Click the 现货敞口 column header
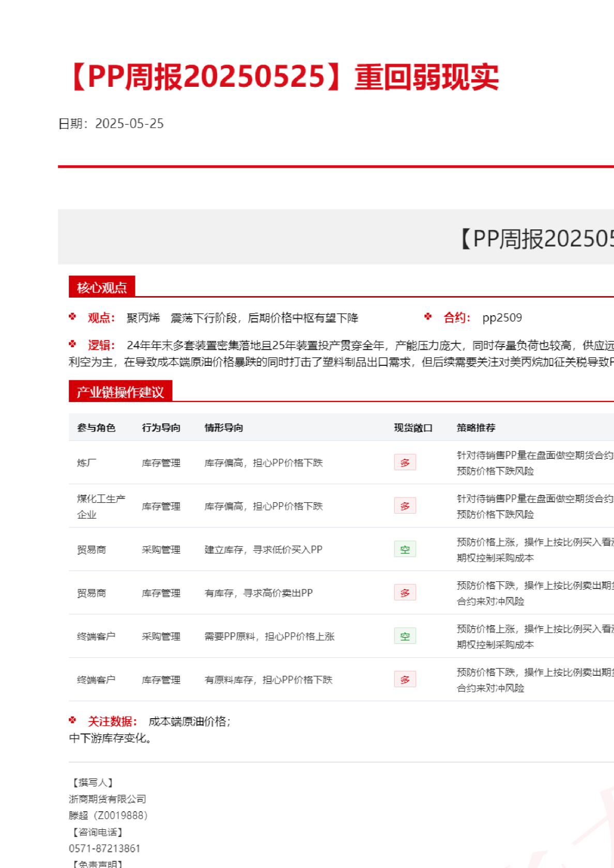 413,428
